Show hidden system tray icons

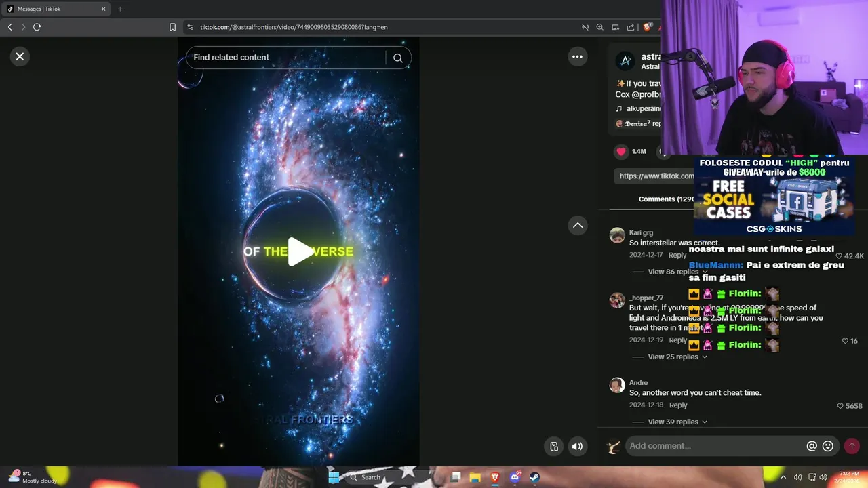pos(783,477)
